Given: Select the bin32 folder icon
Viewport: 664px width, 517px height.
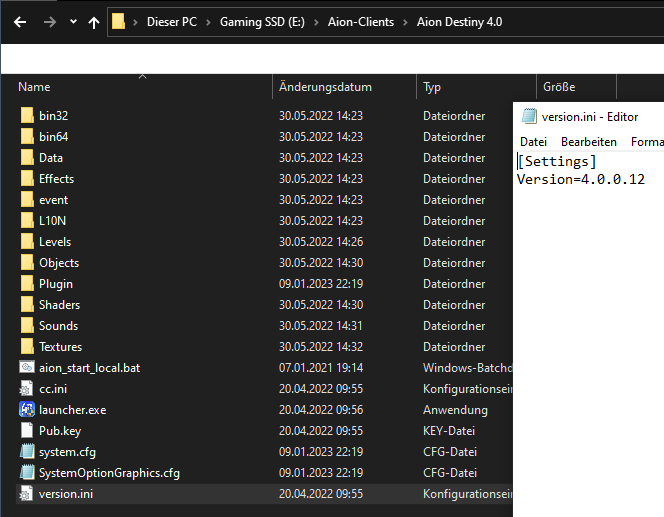Looking at the screenshot, I should click(27, 115).
